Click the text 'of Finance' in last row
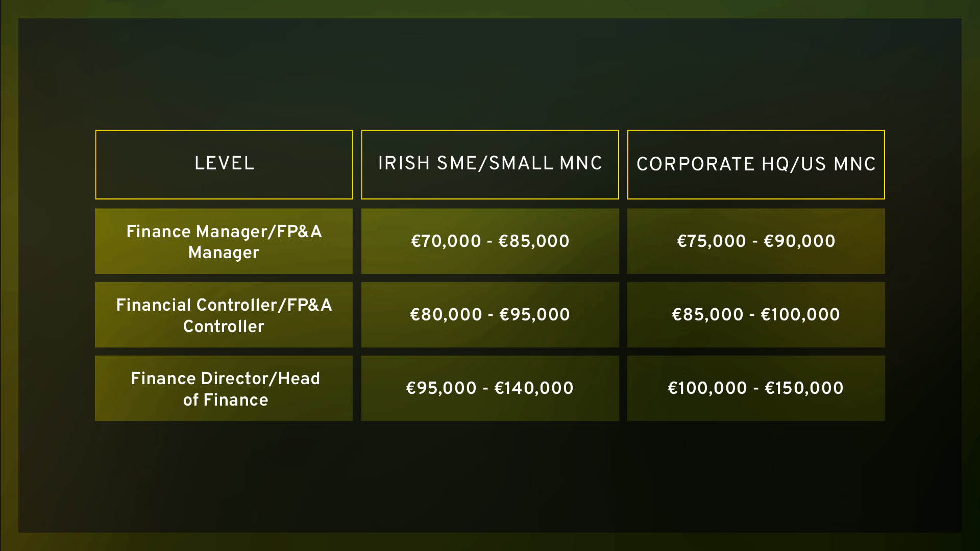The width and height of the screenshot is (980, 551). tap(226, 400)
